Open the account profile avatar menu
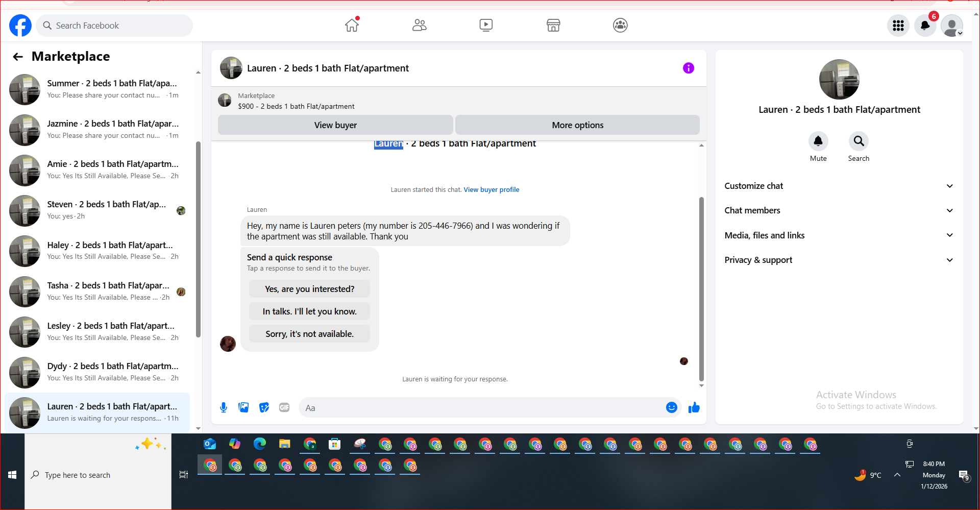Viewport: 980px width, 510px height. click(952, 26)
